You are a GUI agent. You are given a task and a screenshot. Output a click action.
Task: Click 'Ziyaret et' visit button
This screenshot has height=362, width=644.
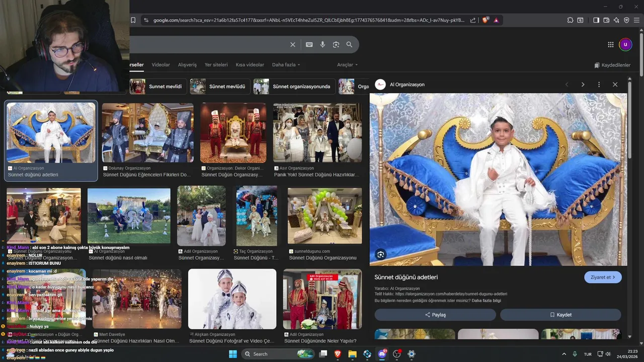pyautogui.click(x=603, y=277)
